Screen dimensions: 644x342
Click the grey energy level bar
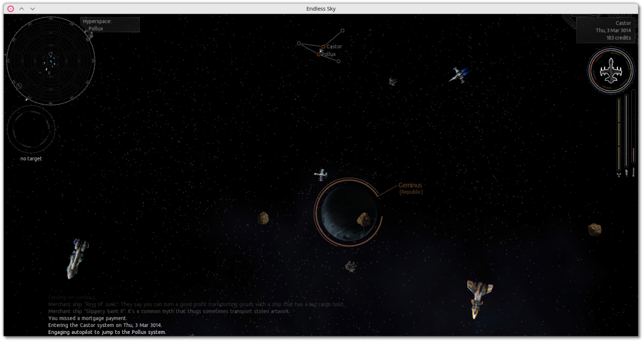626,131
